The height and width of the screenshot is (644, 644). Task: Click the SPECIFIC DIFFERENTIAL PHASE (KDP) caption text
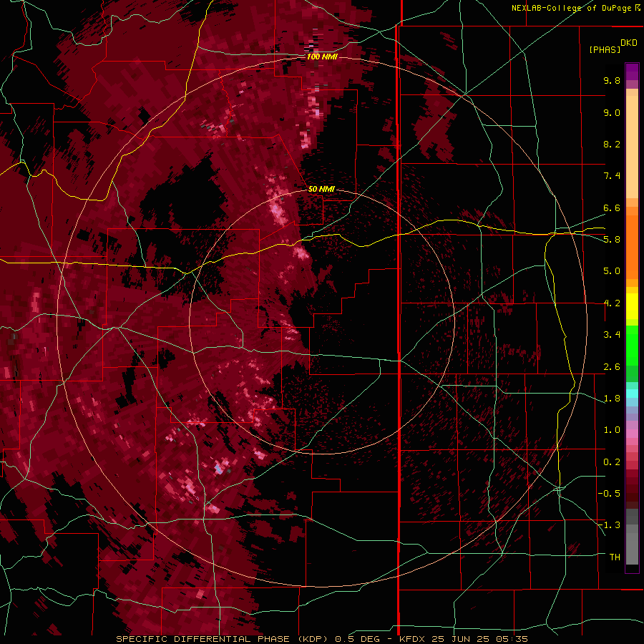pos(223,639)
